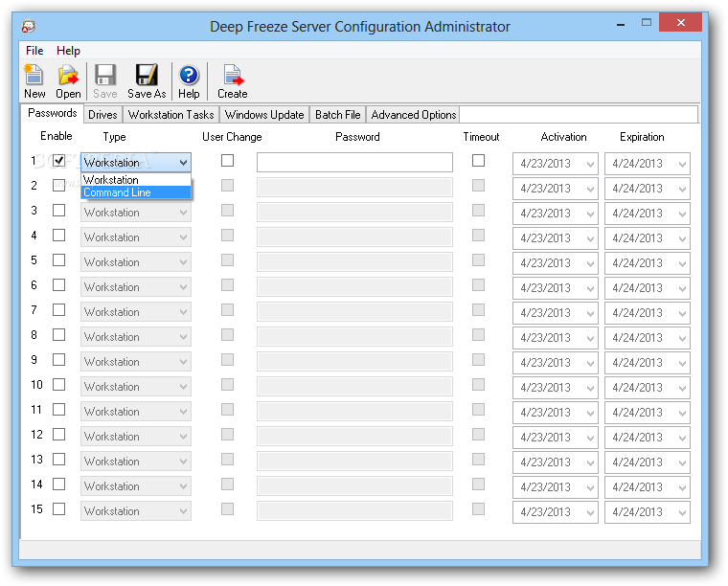Switch to the Drives tab
This screenshot has width=728, height=586.
click(102, 115)
